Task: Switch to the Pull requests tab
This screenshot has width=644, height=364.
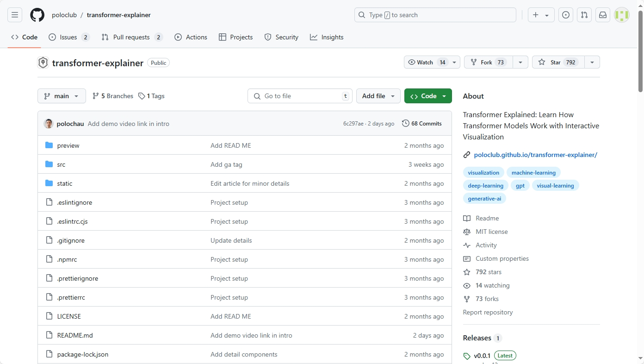Action: click(132, 37)
